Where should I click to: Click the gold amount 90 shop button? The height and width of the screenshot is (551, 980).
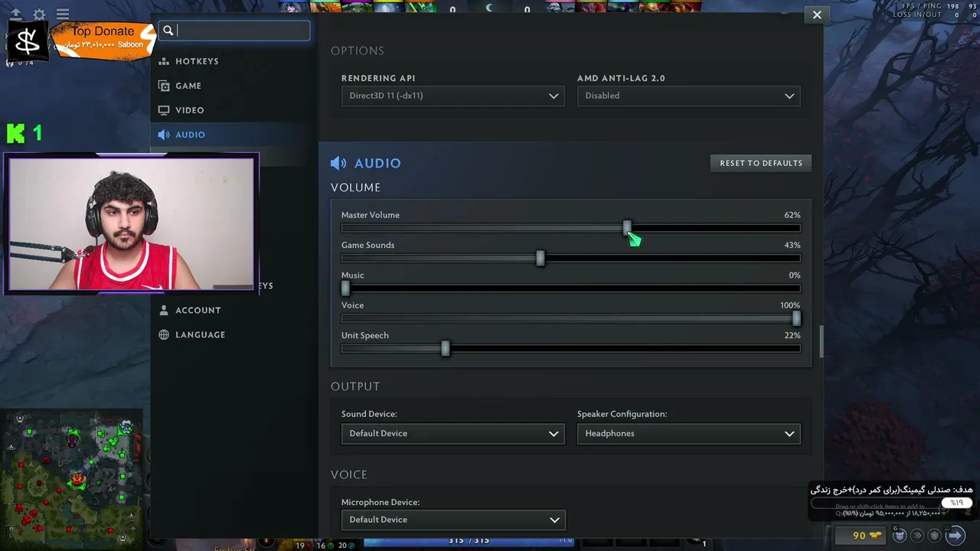point(861,536)
